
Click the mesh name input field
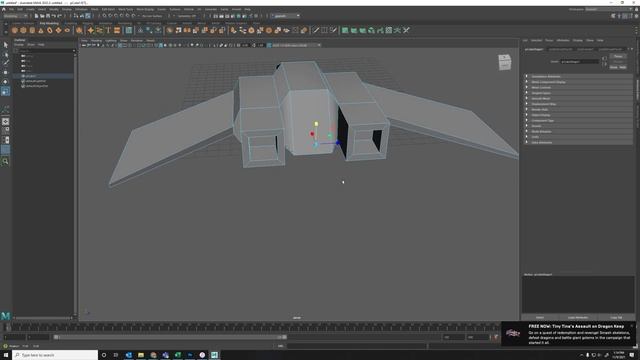tap(580, 62)
